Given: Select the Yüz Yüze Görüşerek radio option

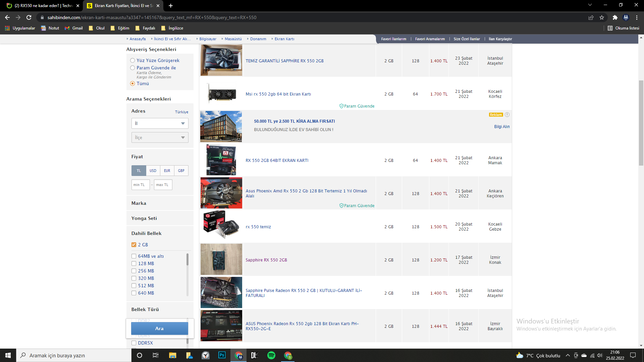Looking at the screenshot, I should pos(132,60).
